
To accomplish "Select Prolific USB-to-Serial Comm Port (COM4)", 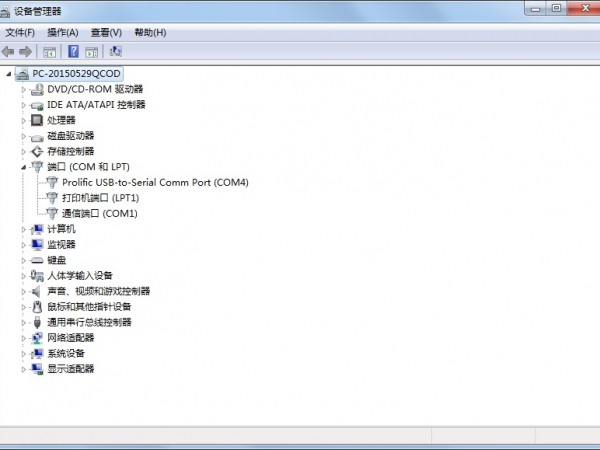I will (154, 182).
